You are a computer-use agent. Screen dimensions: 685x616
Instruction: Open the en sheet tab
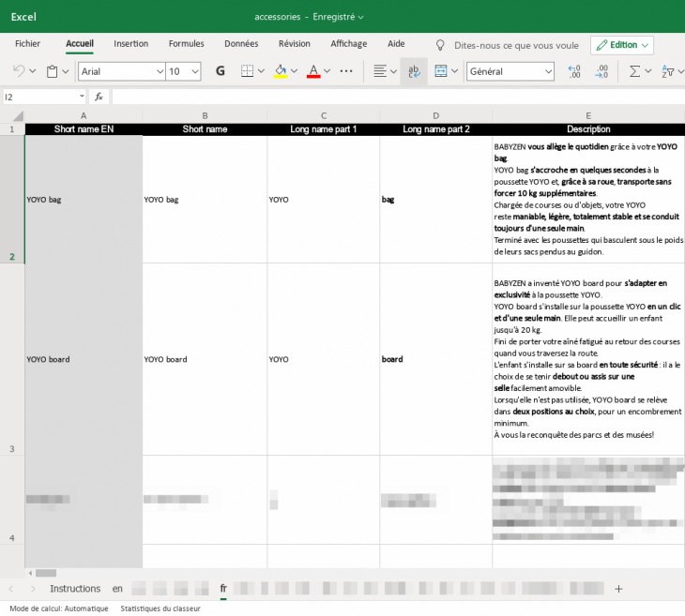[117, 589]
